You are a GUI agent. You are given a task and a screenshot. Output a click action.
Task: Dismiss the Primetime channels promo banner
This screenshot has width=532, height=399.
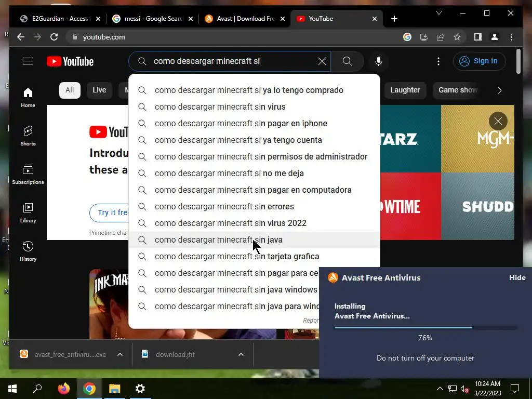click(498, 121)
